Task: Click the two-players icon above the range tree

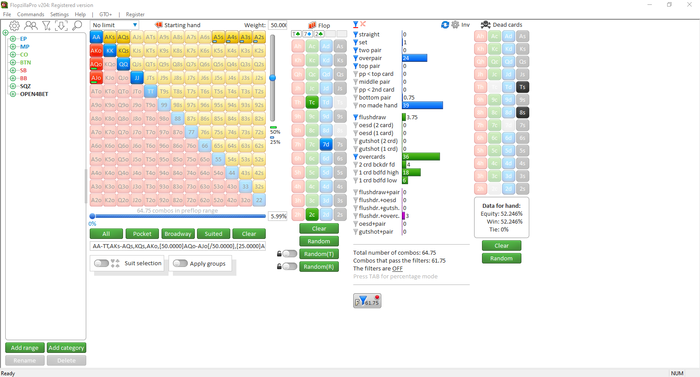Action: tap(31, 26)
